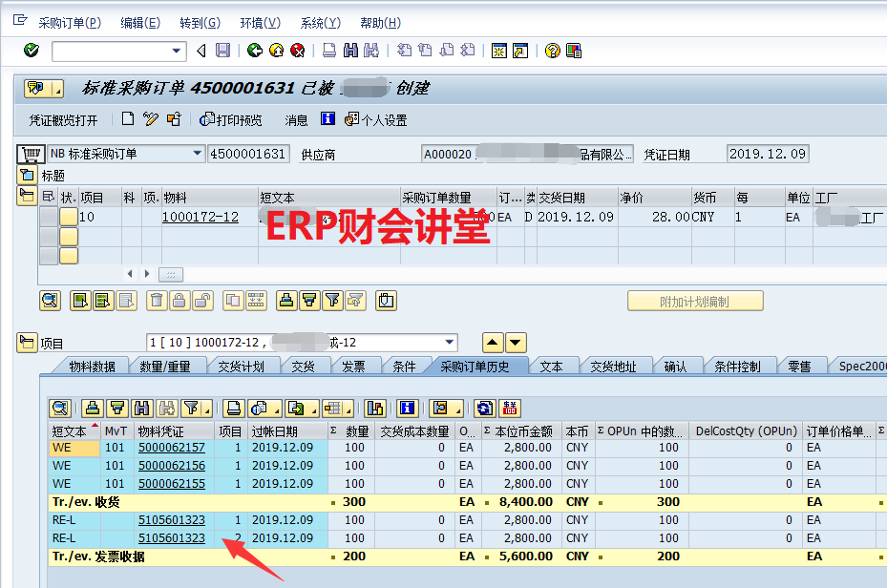Click the red Cancel icon in toolbar
This screenshot has height=588, width=887.
pyautogui.click(x=297, y=51)
